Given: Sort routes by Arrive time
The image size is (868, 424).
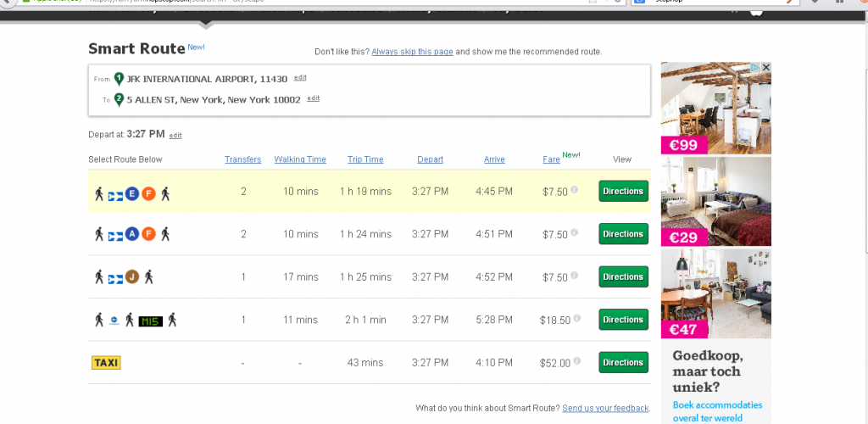Looking at the screenshot, I should 494,159.
